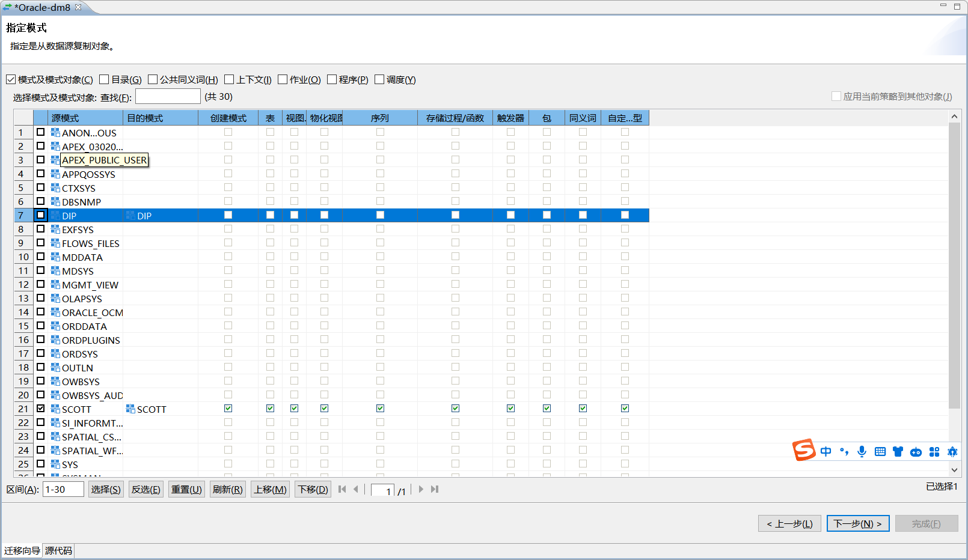Go to first page of schema list

pyautogui.click(x=342, y=489)
